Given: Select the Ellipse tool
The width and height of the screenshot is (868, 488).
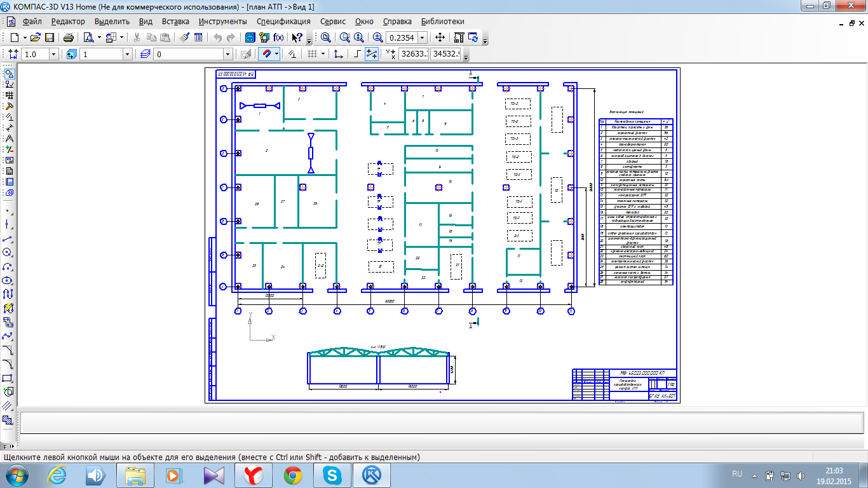Looking at the screenshot, I should tap(8, 280).
